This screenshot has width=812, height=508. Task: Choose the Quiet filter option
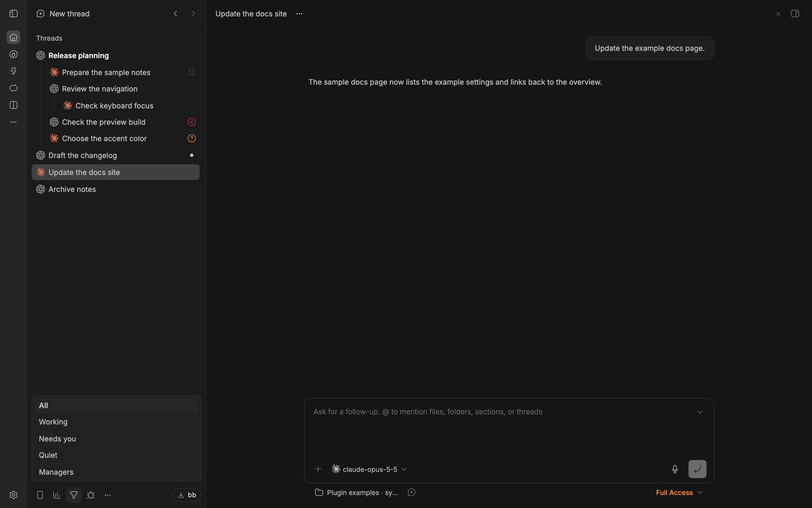pyautogui.click(x=116, y=455)
